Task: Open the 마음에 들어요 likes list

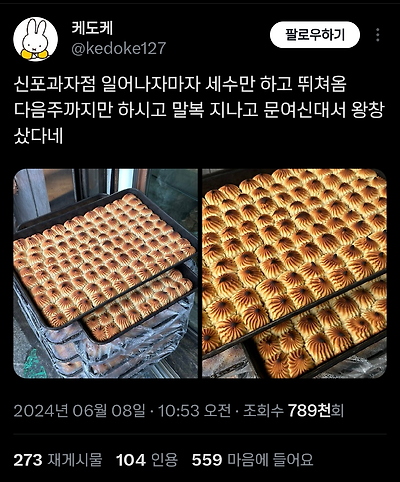Action: pos(270,460)
